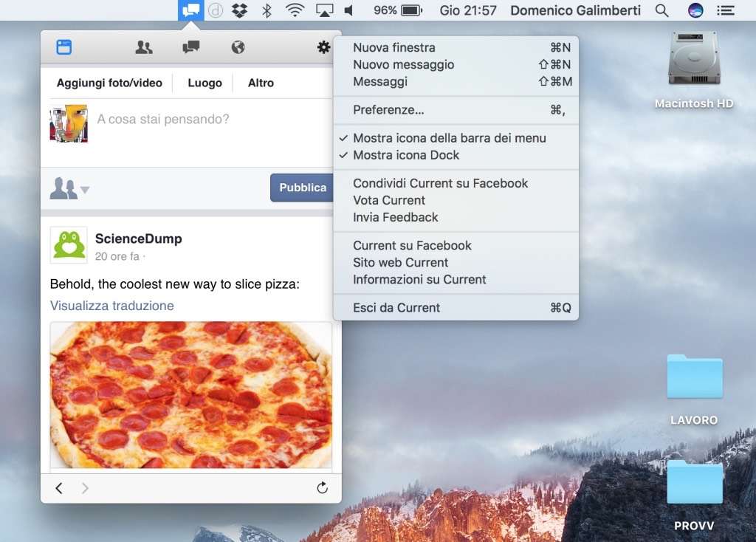
Task: Click the Current menu bar icon
Action: coord(191,10)
